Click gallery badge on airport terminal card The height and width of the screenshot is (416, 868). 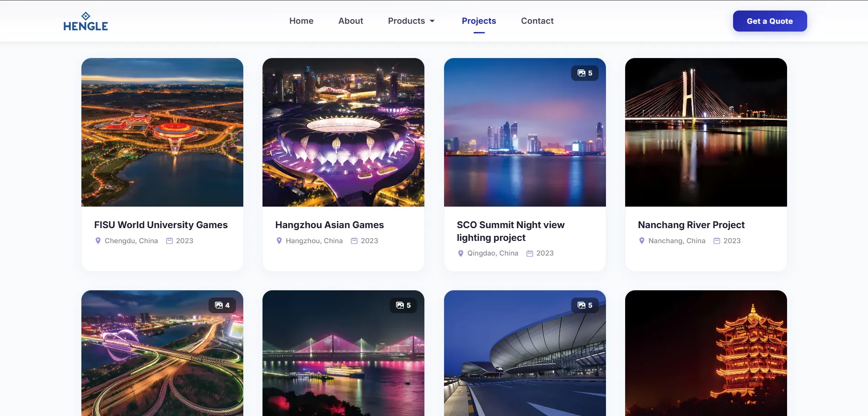(x=585, y=305)
